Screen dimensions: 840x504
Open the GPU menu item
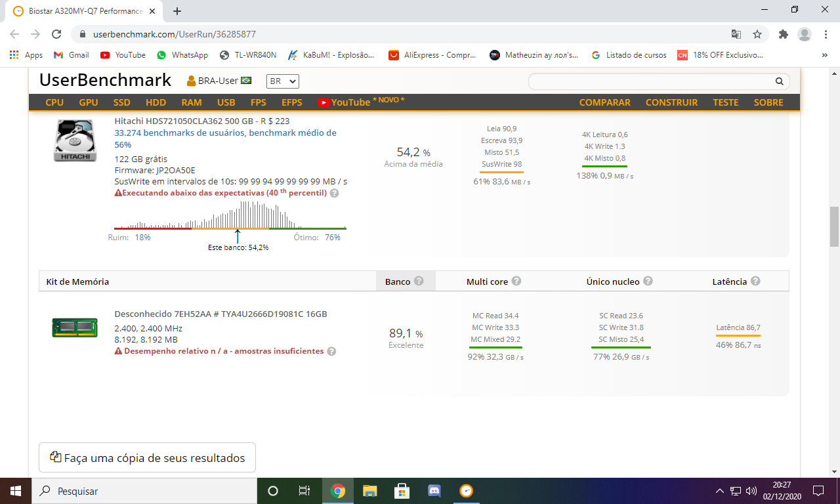[89, 102]
